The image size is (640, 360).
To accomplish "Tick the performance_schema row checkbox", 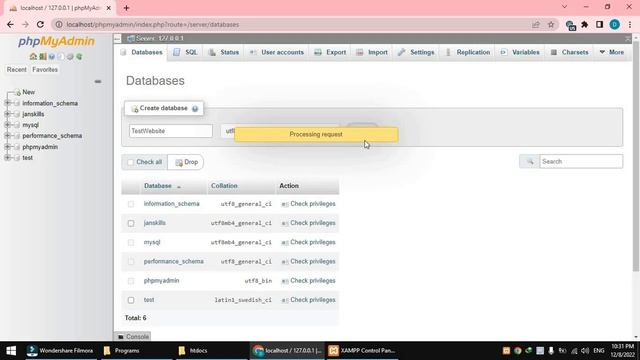I will [131, 262].
